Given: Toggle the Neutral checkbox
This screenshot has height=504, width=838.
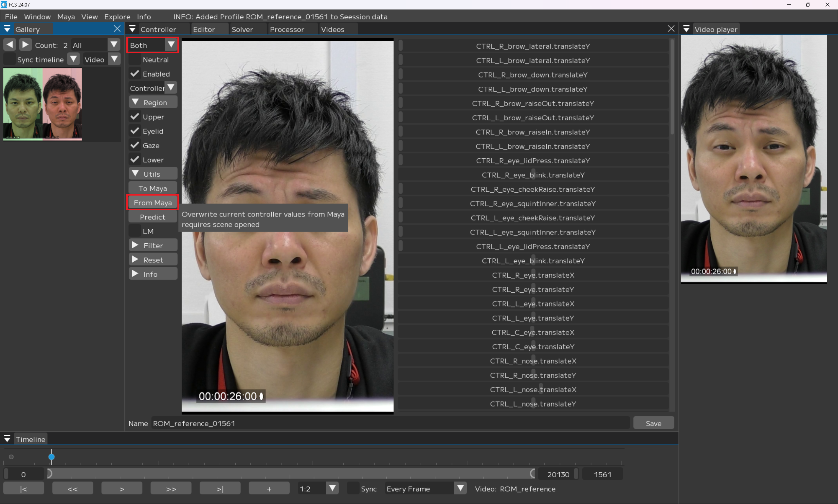Looking at the screenshot, I should click(x=135, y=60).
